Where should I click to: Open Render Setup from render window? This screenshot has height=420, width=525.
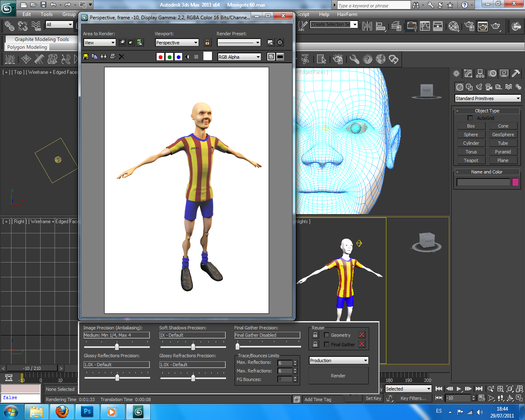[271, 42]
